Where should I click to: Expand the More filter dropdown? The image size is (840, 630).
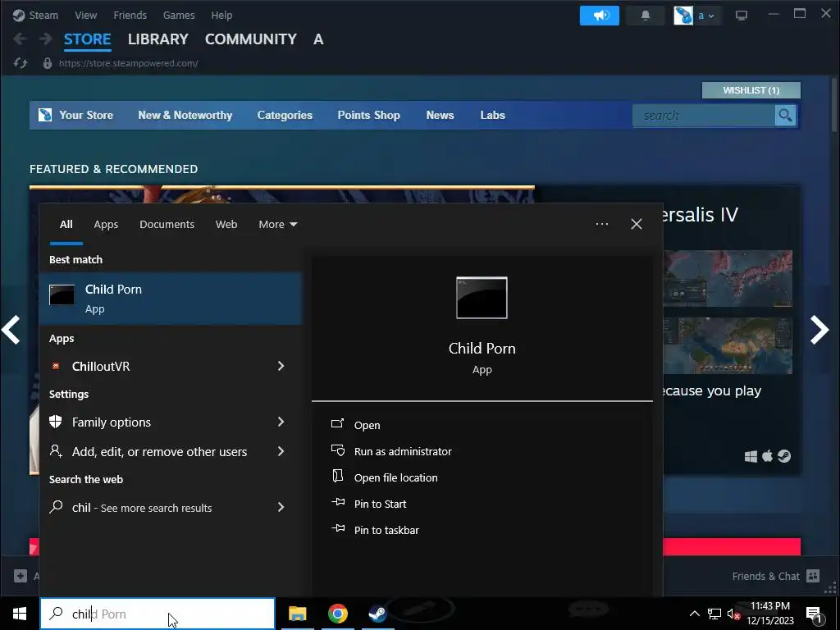click(277, 225)
